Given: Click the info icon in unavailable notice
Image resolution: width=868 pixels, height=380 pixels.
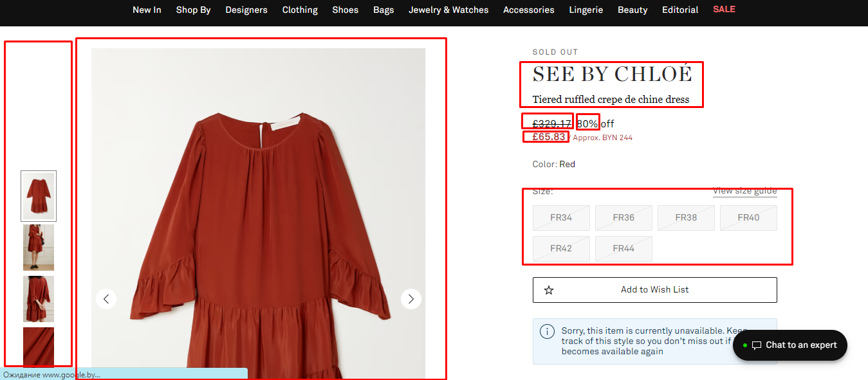Looking at the screenshot, I should (547, 332).
